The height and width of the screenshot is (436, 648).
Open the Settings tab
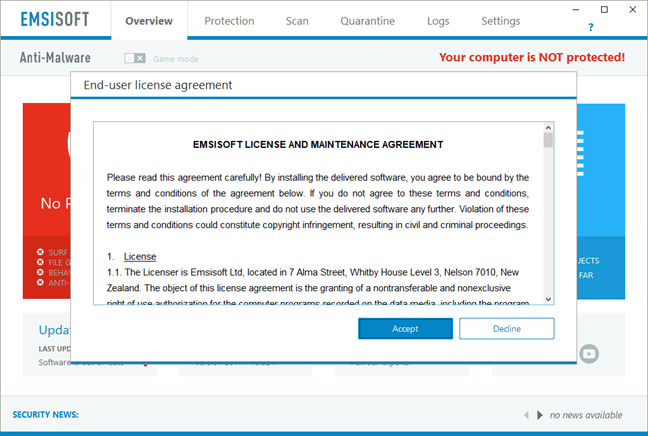pos(500,21)
